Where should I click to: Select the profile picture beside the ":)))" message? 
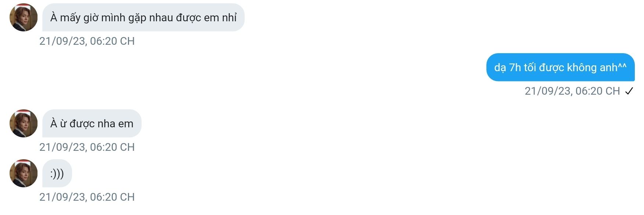coord(24,173)
